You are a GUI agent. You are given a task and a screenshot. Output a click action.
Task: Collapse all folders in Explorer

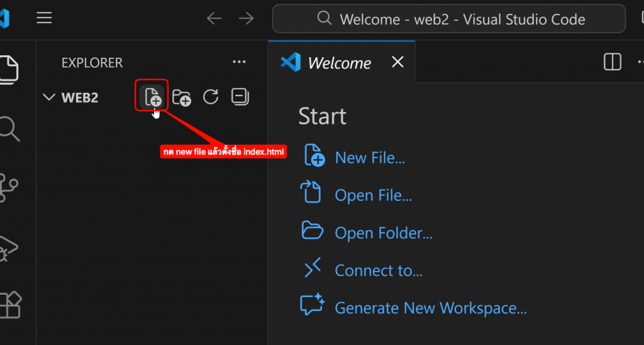pos(240,97)
